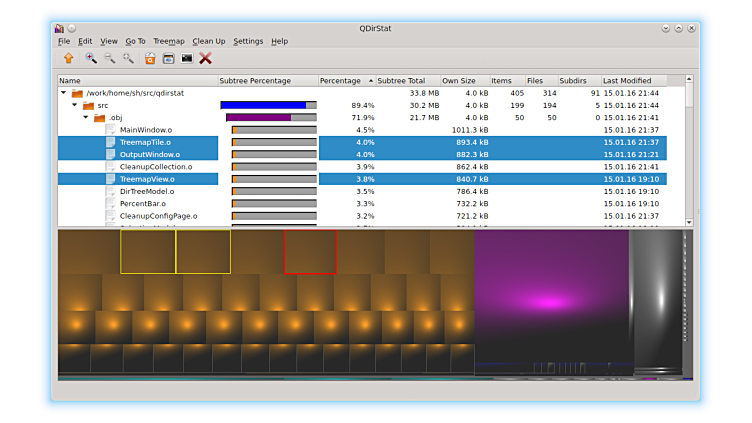Click the glowing purple treemap block
The height and width of the screenshot is (423, 752).
(548, 300)
